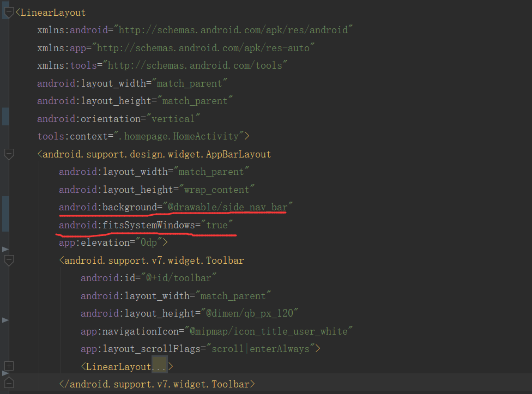Image resolution: width=532 pixels, height=394 pixels.
Task: Click the xmlns:android namespace URL value
Action: tap(233, 30)
